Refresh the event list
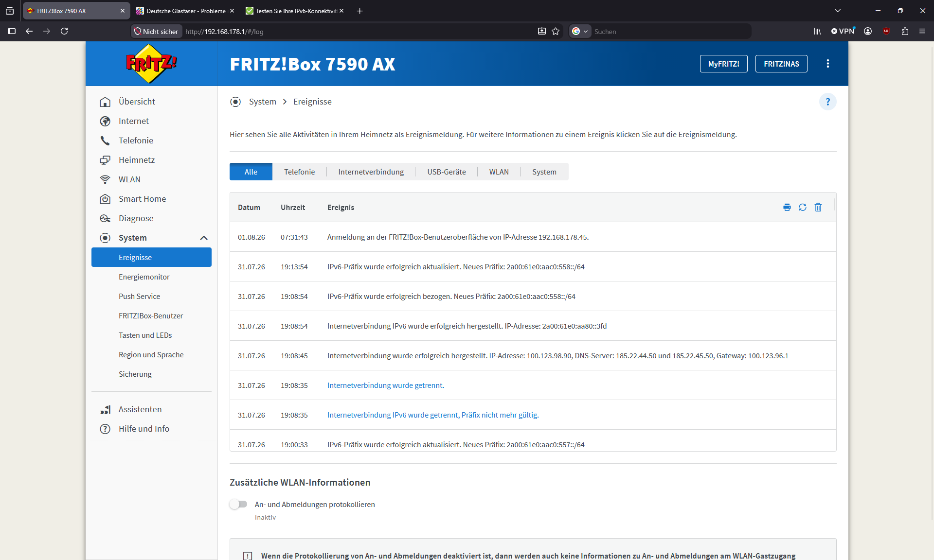Image resolution: width=934 pixels, height=560 pixels. (x=803, y=207)
